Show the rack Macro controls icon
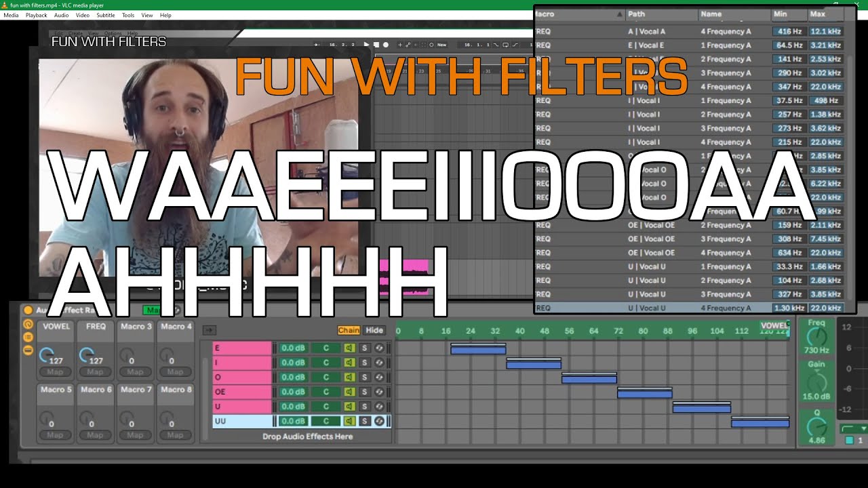This screenshot has height=488, width=868. coord(28,325)
